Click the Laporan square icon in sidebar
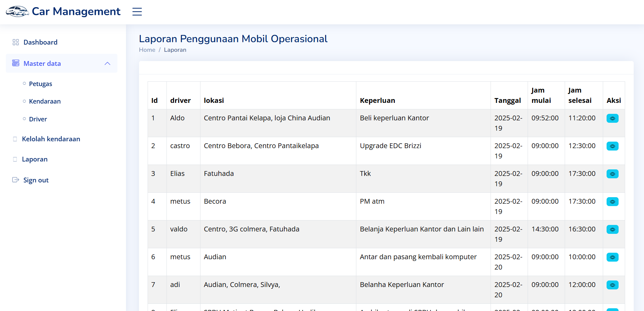This screenshot has height=311, width=644. point(15,159)
